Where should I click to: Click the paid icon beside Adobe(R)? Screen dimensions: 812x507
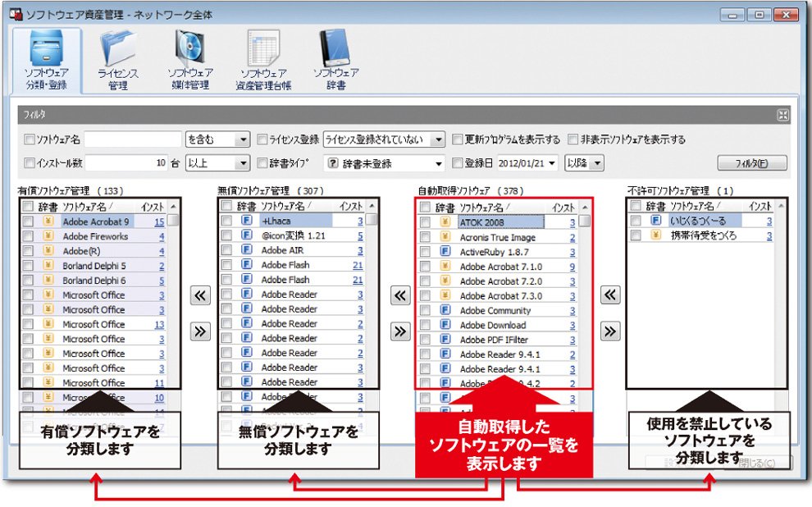click(48, 251)
